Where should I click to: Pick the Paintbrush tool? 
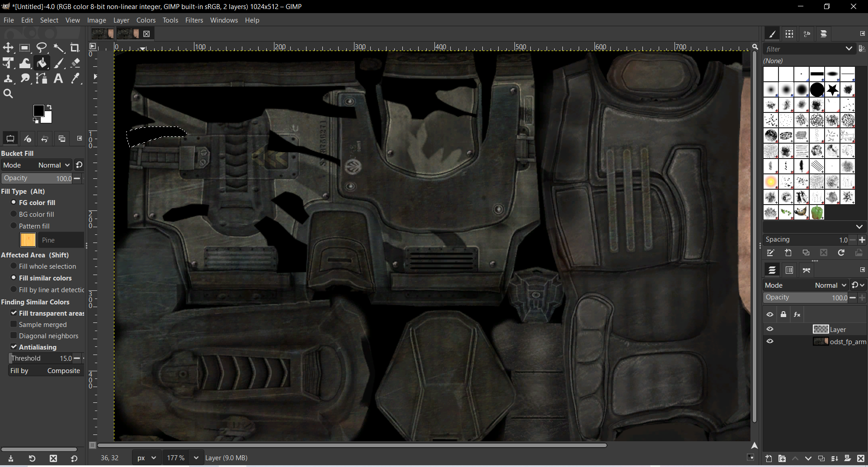(59, 63)
